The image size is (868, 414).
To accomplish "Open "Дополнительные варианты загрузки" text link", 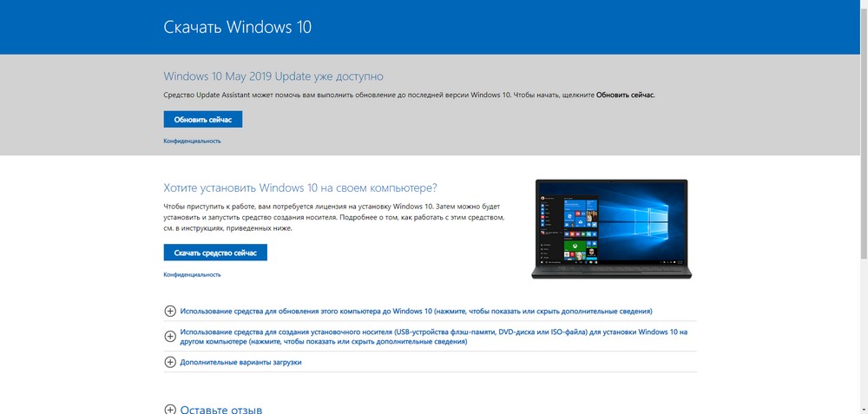I will click(240, 363).
